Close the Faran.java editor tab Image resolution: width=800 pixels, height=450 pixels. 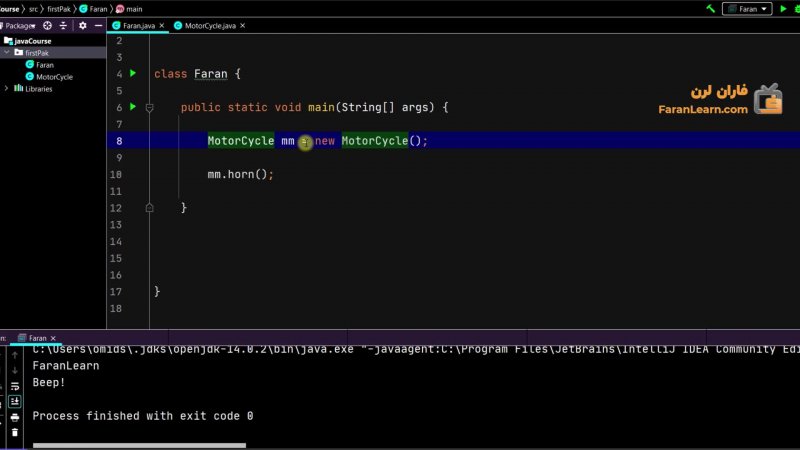(161, 25)
